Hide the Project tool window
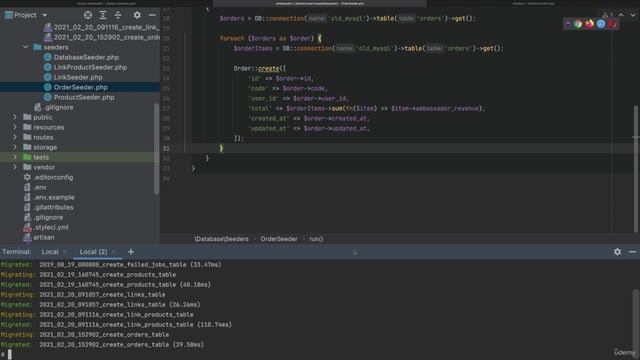The height and width of the screenshot is (360, 640). point(152,15)
